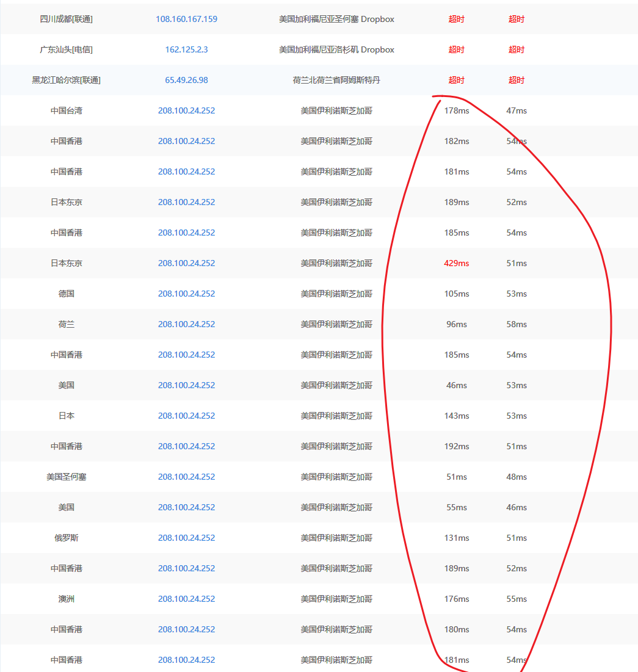This screenshot has height=672, width=638.
Task: Select the 超时 result for 四川成都[联通]
Action: [x=456, y=19]
